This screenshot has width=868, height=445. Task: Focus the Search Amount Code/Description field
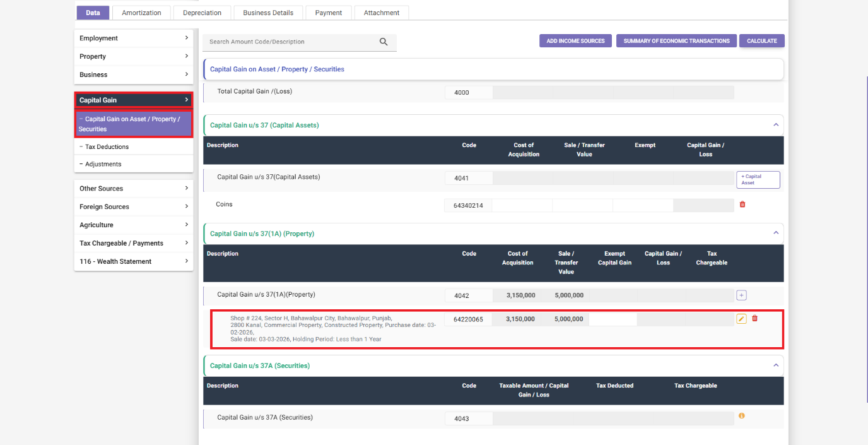290,42
